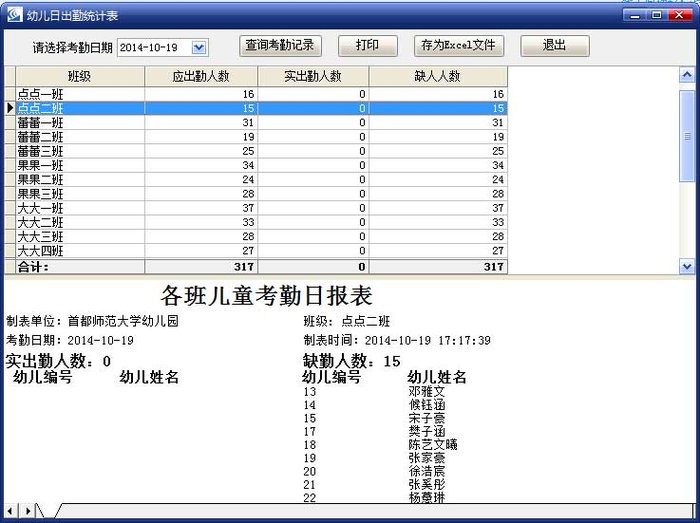
Task: Click the 存为Excel文件 button
Action: pos(459,46)
